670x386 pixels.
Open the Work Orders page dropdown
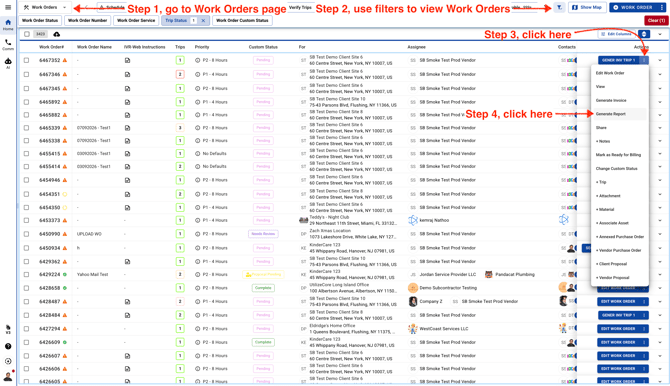(x=45, y=7)
